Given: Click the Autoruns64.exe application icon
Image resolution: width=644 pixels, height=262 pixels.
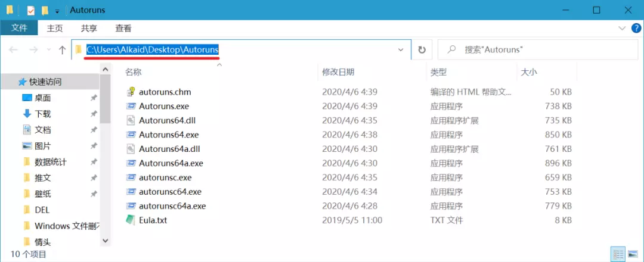Looking at the screenshot, I should click(x=131, y=135).
